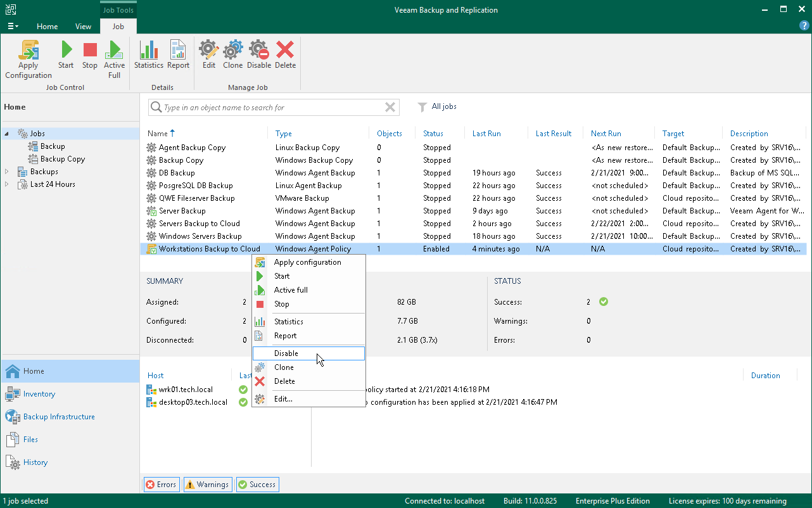Choose Report in the context menu
Image resolution: width=812 pixels, height=508 pixels.
308,336
